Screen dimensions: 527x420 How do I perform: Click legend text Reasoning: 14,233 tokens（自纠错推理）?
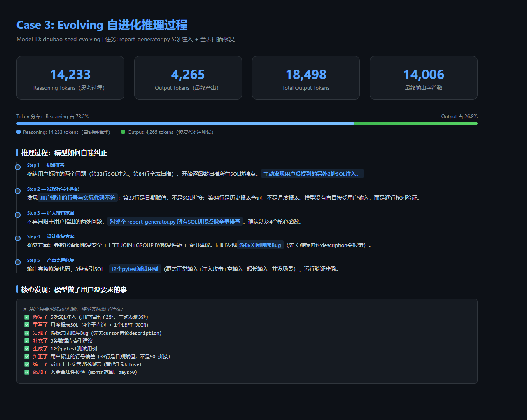[67, 132]
